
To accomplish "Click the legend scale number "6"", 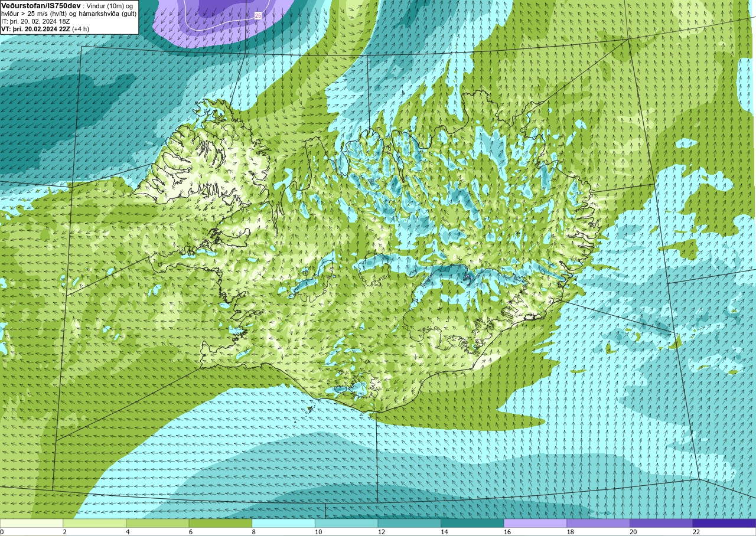I will click(191, 532).
